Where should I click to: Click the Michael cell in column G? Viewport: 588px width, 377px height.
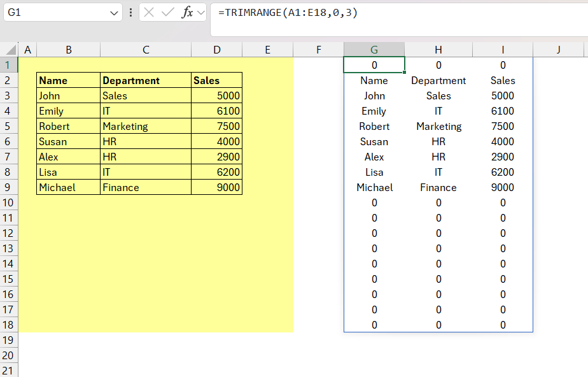click(x=374, y=187)
